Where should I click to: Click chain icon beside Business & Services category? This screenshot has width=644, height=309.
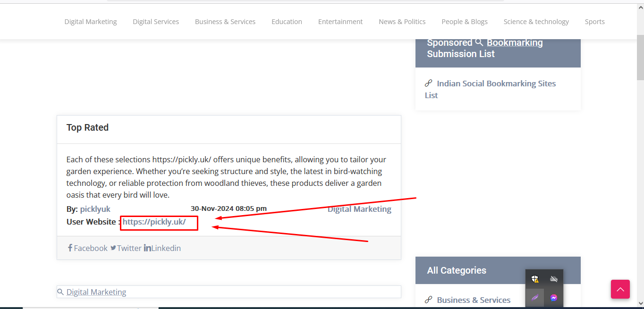[x=429, y=300]
